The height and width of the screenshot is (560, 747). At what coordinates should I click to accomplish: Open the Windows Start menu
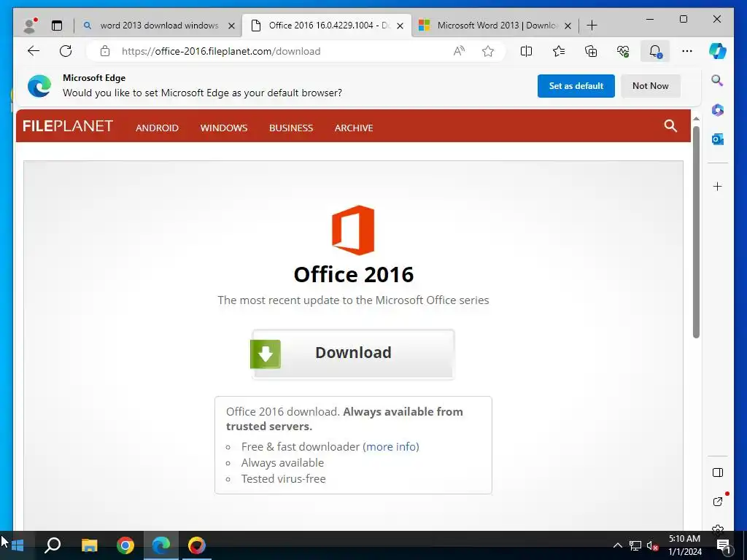point(18,545)
